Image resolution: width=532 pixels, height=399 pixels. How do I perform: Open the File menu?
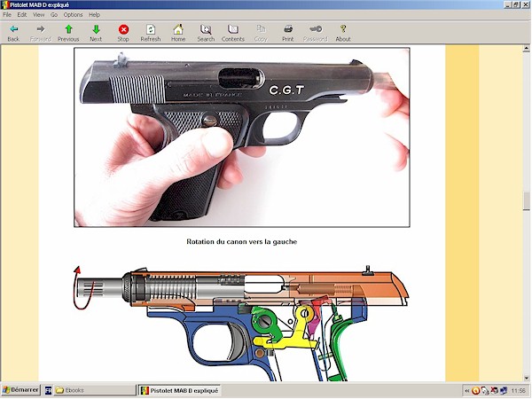7,14
